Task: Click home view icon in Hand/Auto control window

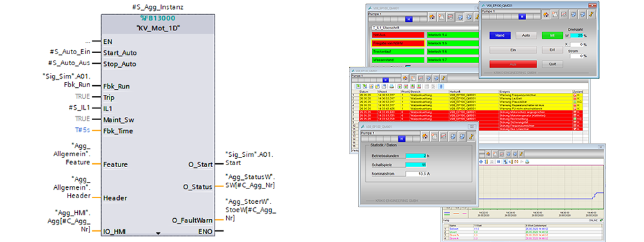Action: [x=546, y=15]
